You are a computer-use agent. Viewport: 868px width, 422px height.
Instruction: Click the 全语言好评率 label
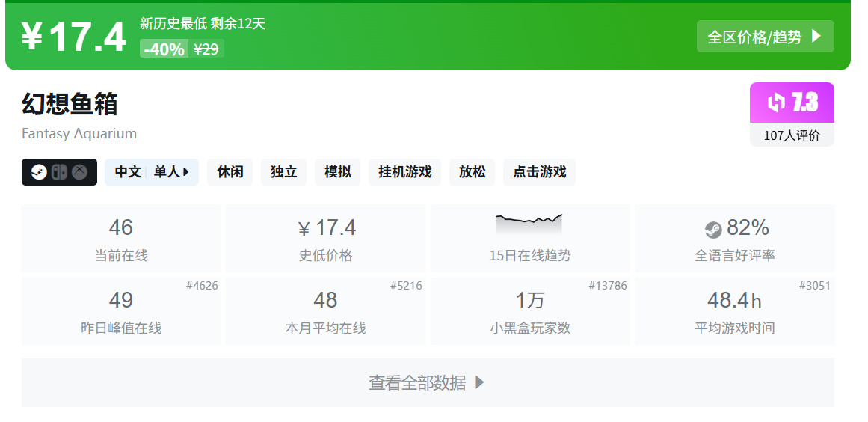(x=735, y=255)
